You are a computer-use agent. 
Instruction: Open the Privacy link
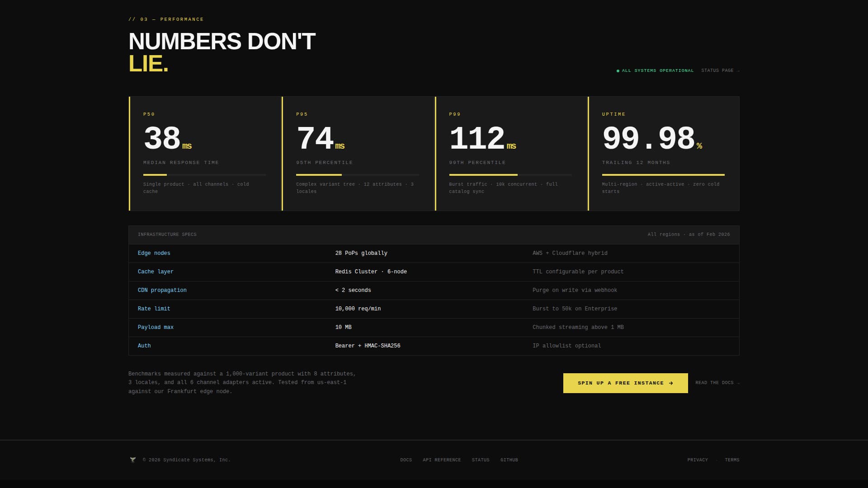(x=698, y=460)
